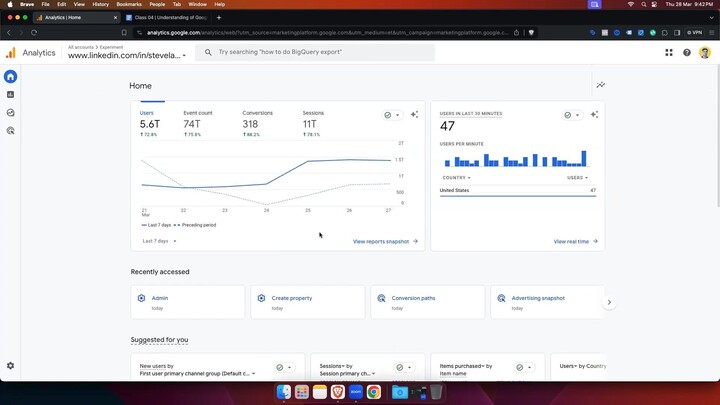Open the COUNTRY dimension dropdown
720x405 pixels.
(456, 178)
